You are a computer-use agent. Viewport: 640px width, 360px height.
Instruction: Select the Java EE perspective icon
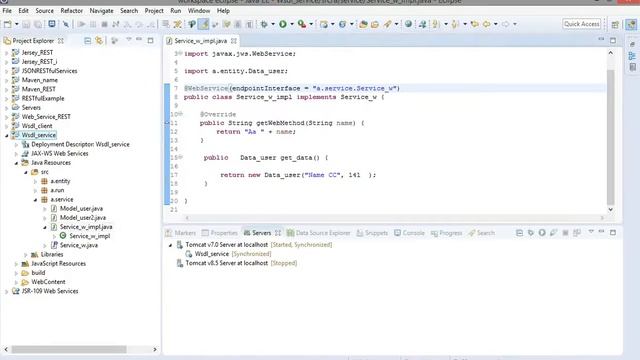tap(631, 24)
